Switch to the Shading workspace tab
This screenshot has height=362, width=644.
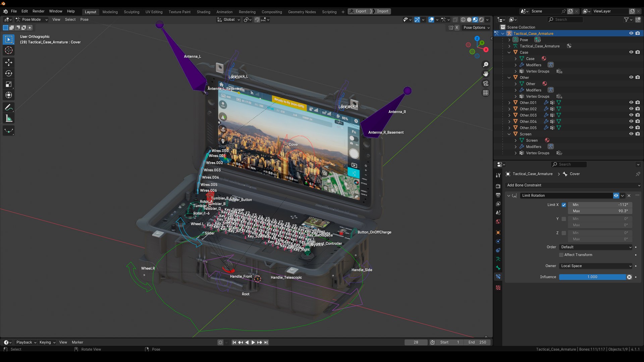(203, 12)
